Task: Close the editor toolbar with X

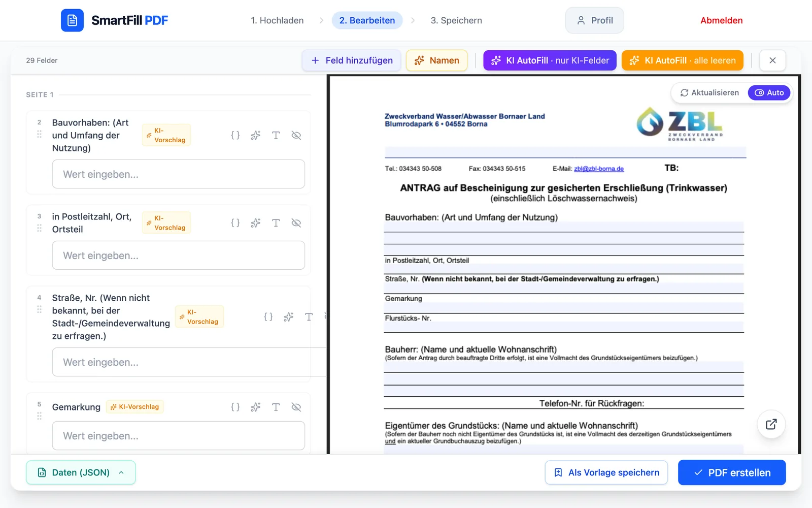Action: [x=772, y=60]
